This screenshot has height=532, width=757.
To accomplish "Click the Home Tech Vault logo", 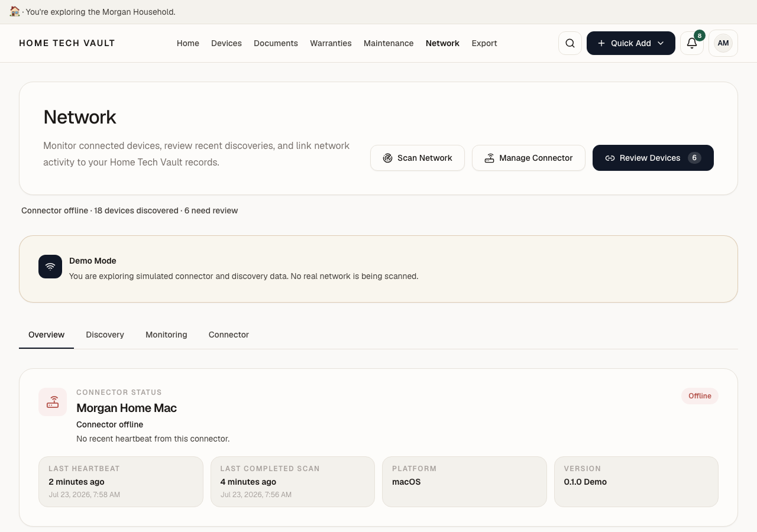I will pyautogui.click(x=67, y=43).
